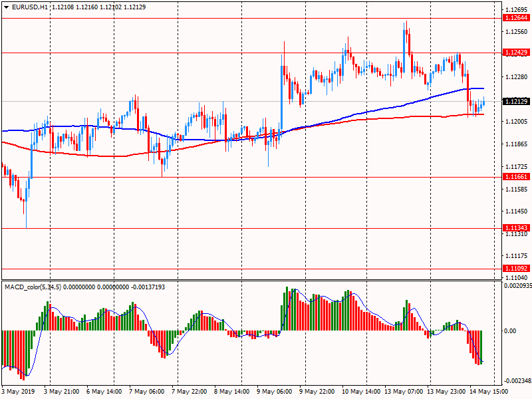Click the small arrow icon before EURUSD,H1
This screenshot has height=399, width=532.
(7, 7)
